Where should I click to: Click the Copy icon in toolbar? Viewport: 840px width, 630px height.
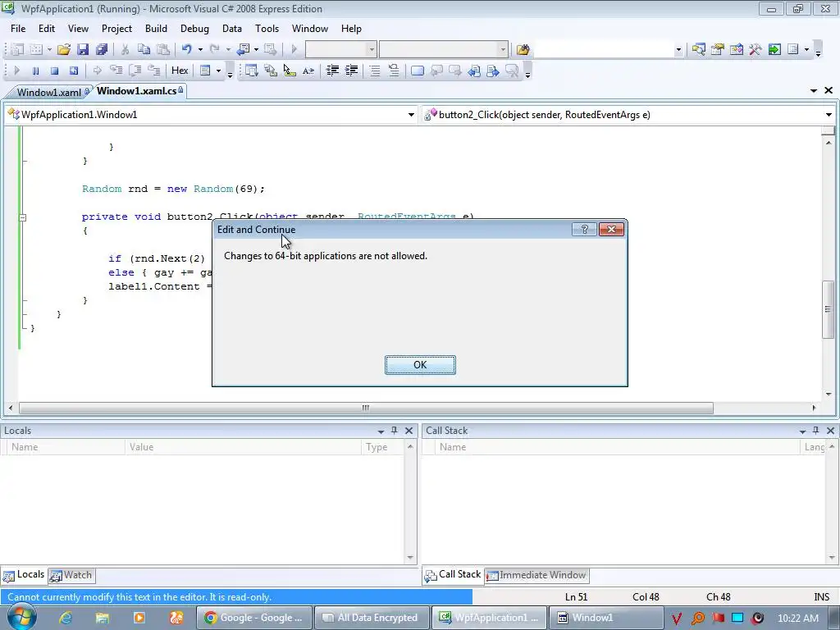(x=144, y=50)
